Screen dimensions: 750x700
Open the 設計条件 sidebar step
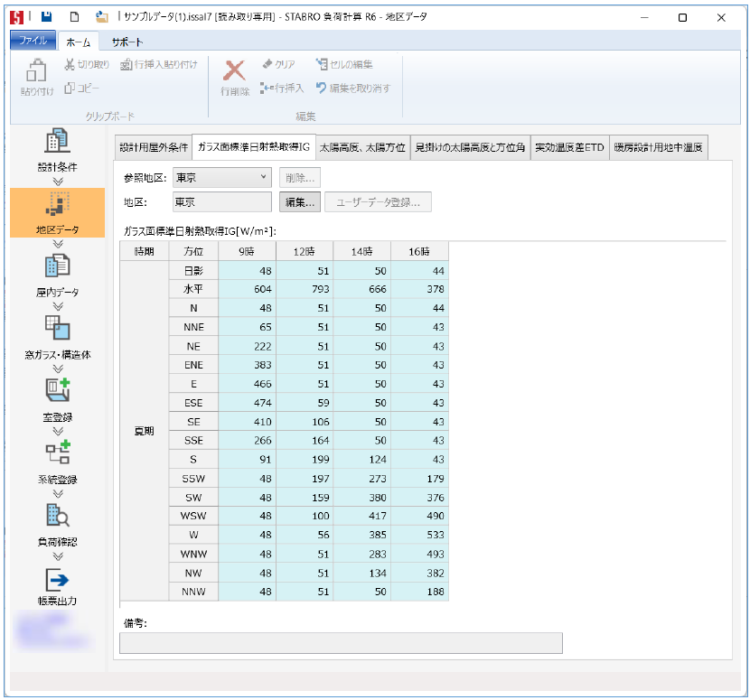58,149
